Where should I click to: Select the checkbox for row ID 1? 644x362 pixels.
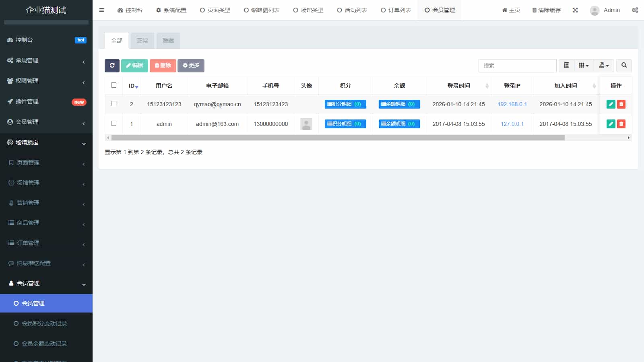click(x=114, y=123)
